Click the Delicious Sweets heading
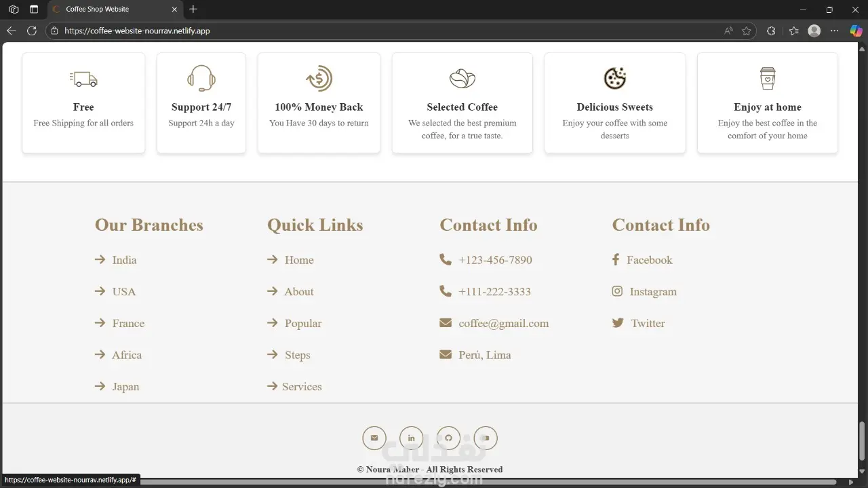The image size is (868, 488). coord(615,107)
